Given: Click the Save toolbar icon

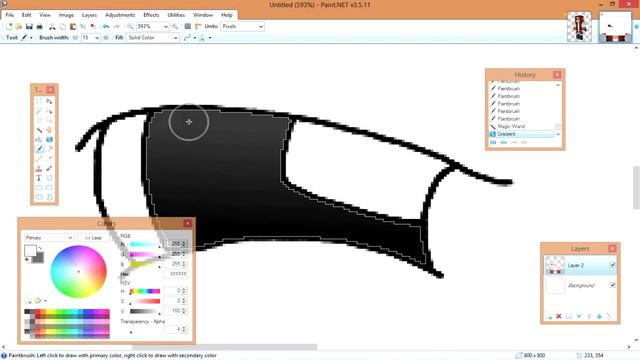Looking at the screenshot, I should [x=29, y=27].
